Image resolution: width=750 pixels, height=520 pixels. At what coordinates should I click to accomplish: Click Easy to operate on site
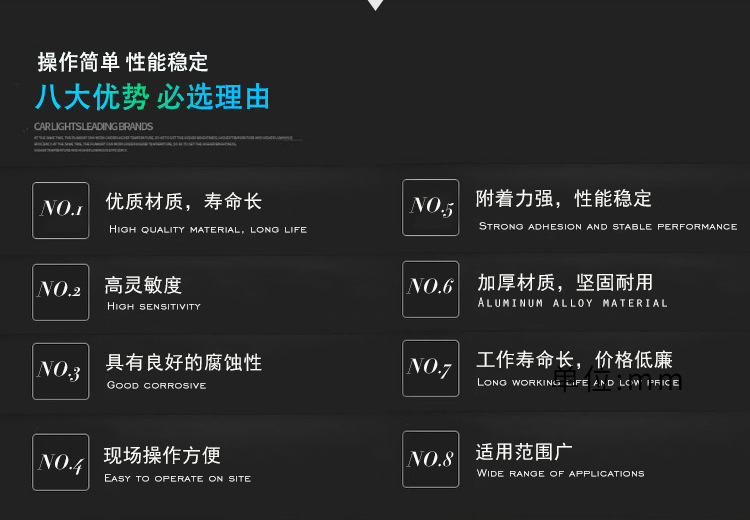pyautogui.click(x=178, y=478)
